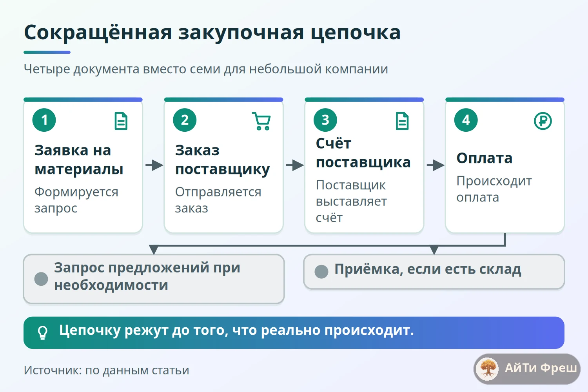Viewport: 588px width, 392px height.
Task: Select the heading Сокращённая закупочная цепочка
Action: [212, 32]
